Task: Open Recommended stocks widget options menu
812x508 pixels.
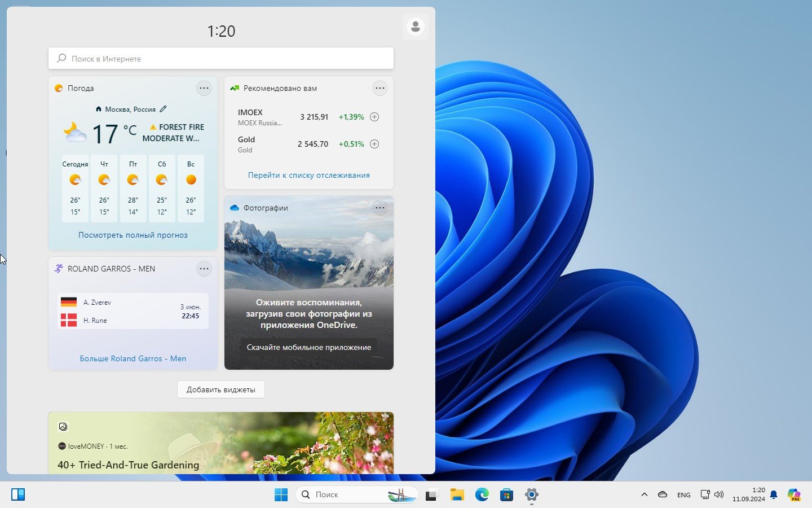Action: tap(380, 88)
